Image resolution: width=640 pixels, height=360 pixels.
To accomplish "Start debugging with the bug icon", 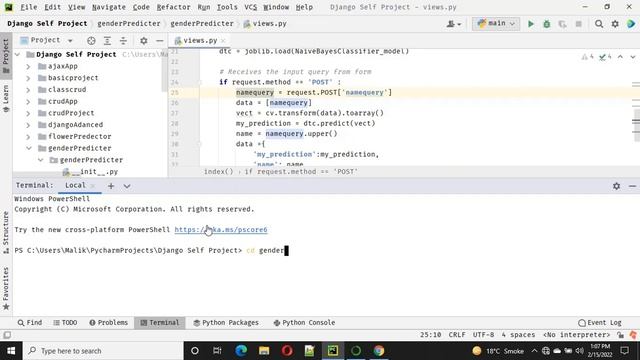I will click(x=547, y=24).
